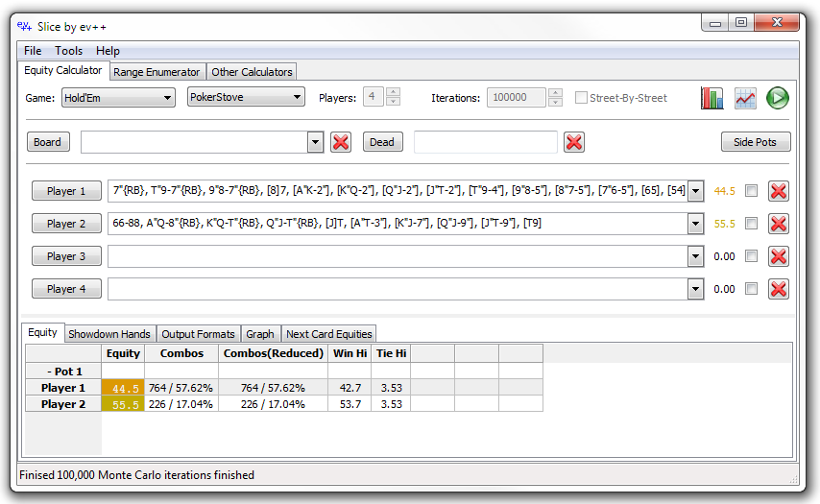
Task: Tick the checkbox beside Player 2 equity
Action: tap(752, 224)
